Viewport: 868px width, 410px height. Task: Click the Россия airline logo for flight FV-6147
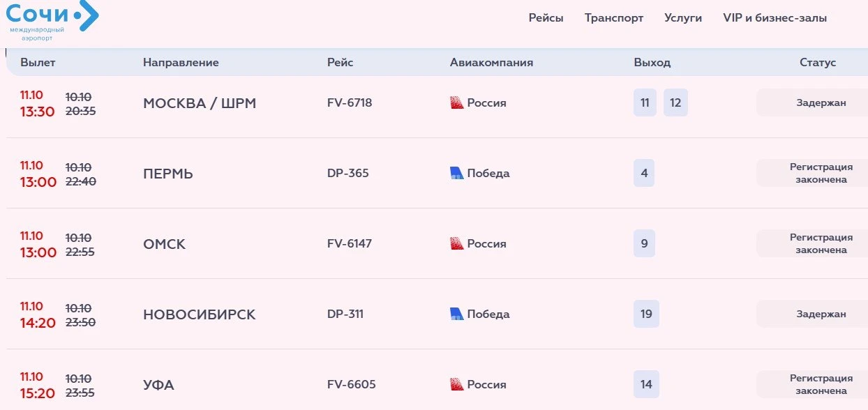point(457,244)
